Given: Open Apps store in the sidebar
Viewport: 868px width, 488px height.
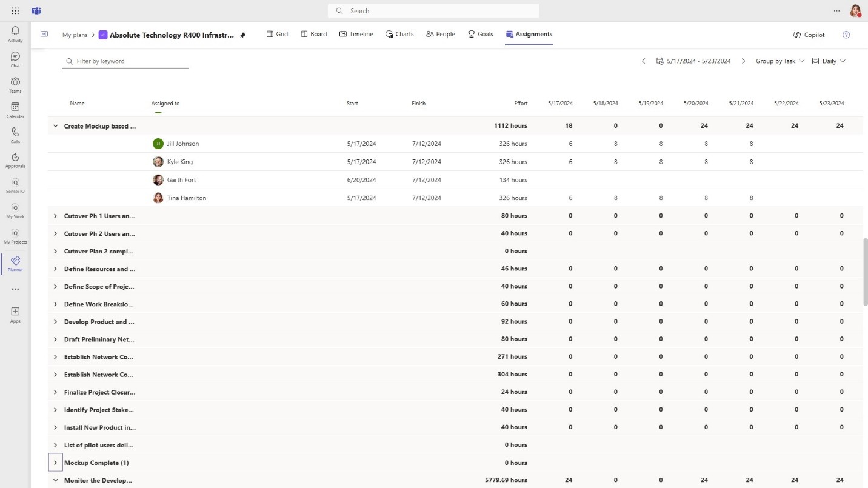Looking at the screenshot, I should [15, 315].
